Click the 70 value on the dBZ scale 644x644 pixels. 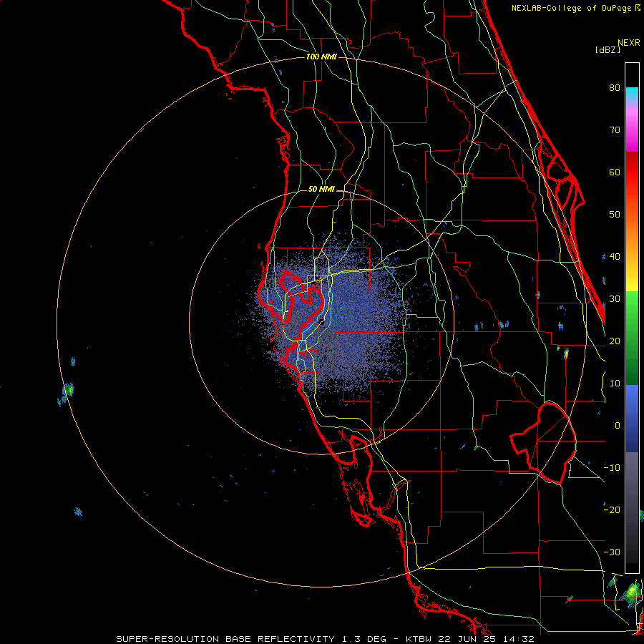615,130
